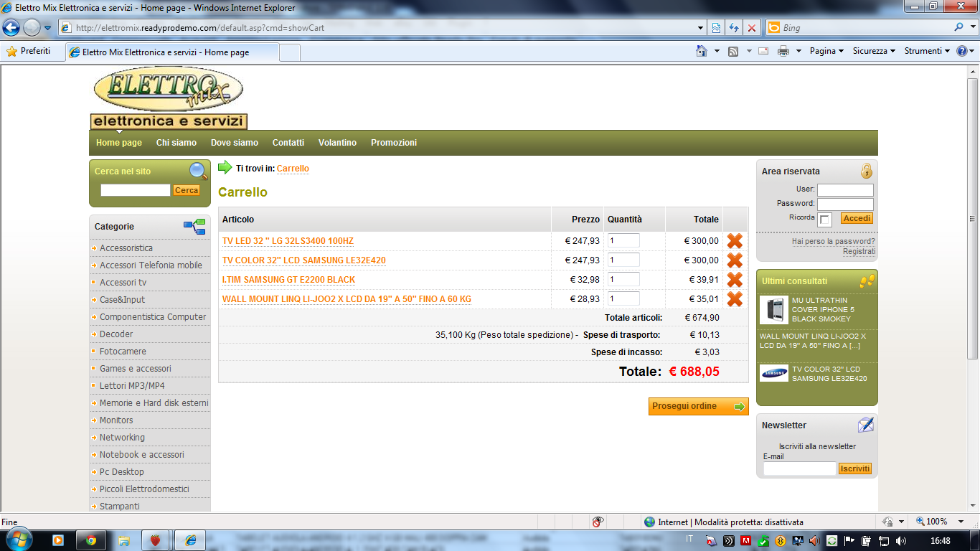Click the privacy report eye icon in status bar

(x=598, y=522)
